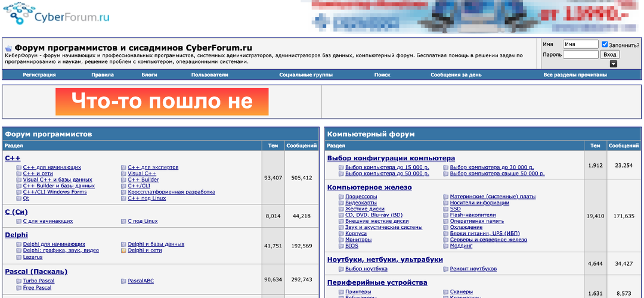Open the CD, DVD, Blu-ray (BD) link
The width and height of the screenshot is (644, 298).
pos(374,215)
